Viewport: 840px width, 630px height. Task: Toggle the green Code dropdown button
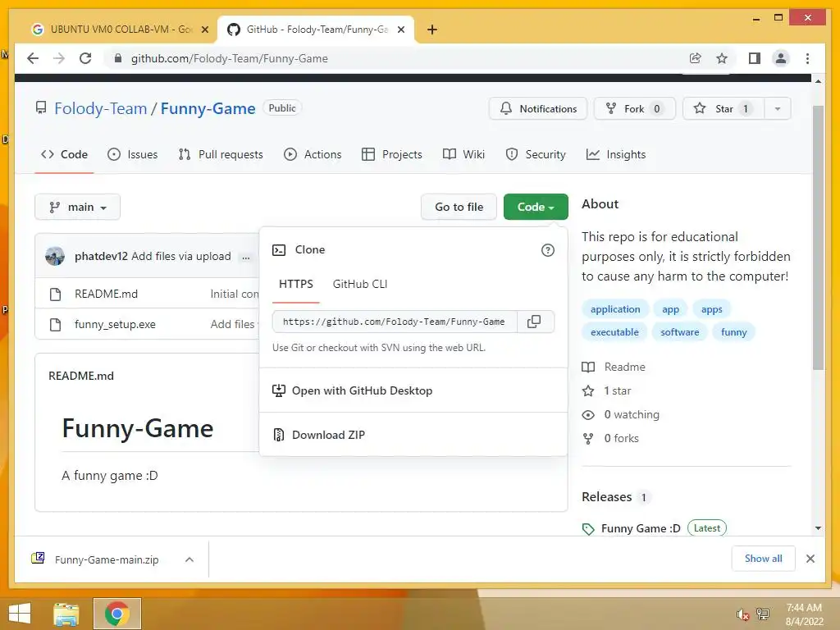click(x=536, y=207)
